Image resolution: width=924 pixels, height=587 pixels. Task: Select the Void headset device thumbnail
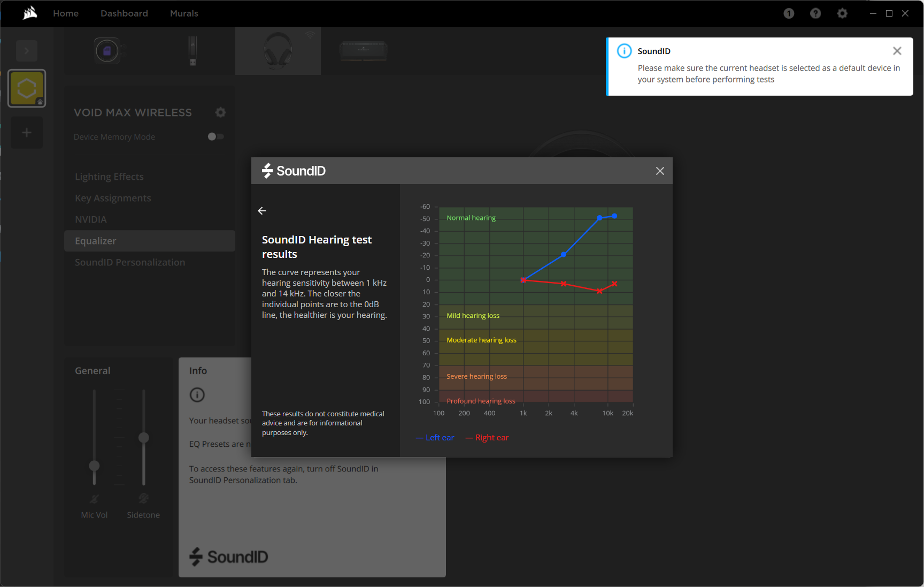[278, 51]
